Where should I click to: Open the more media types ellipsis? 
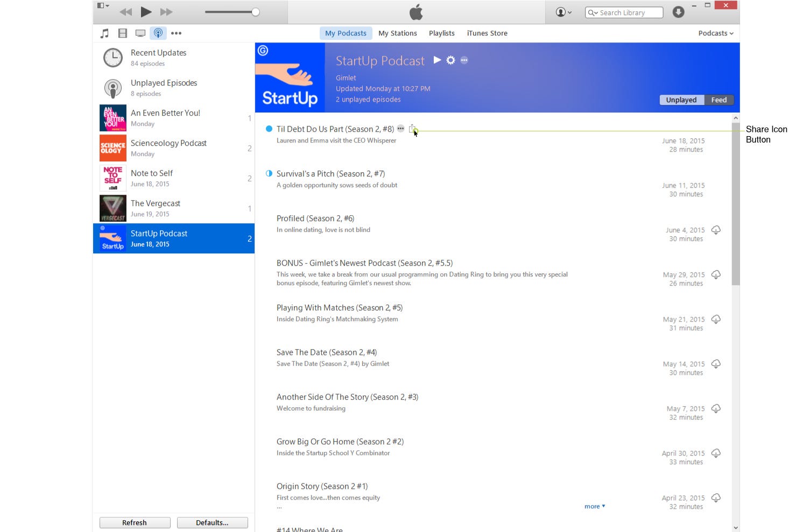click(176, 33)
